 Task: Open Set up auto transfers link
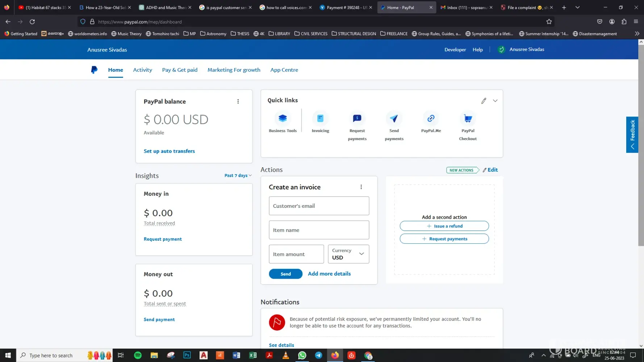[x=169, y=151]
